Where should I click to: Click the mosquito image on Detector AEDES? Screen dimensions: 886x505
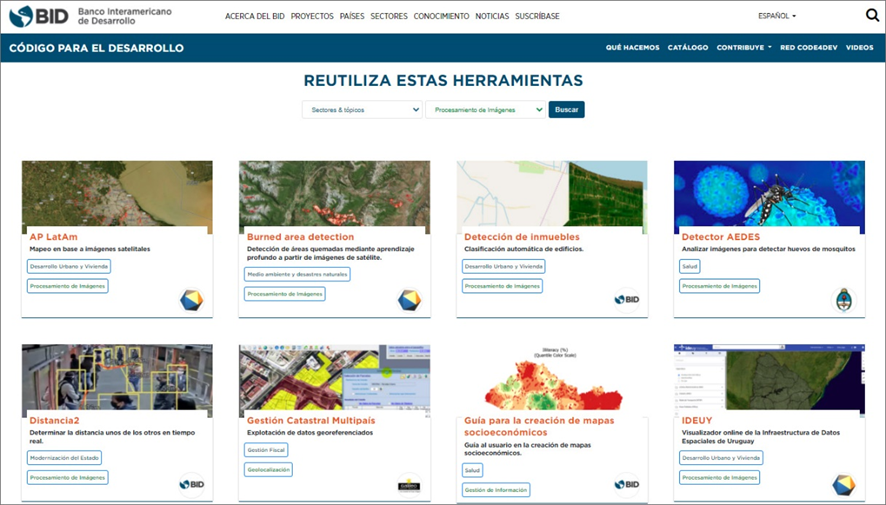click(769, 194)
